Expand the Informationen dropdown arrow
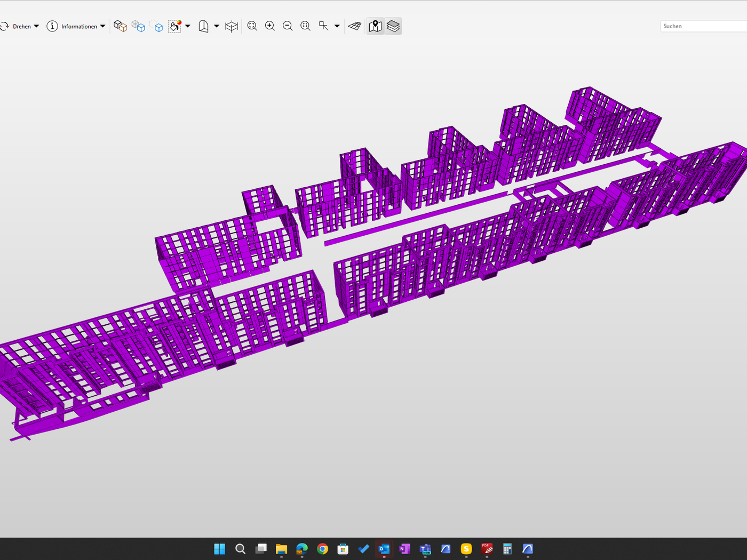Image resolution: width=747 pixels, height=560 pixels. (102, 26)
